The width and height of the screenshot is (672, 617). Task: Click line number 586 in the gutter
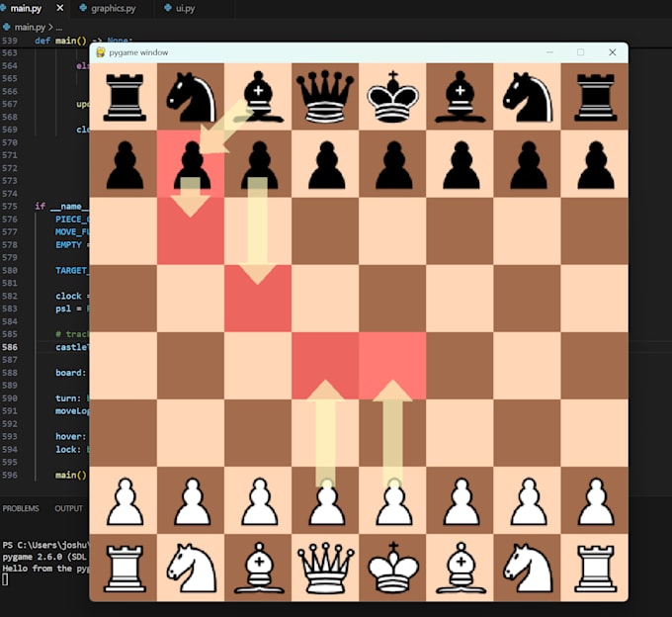[x=10, y=347]
